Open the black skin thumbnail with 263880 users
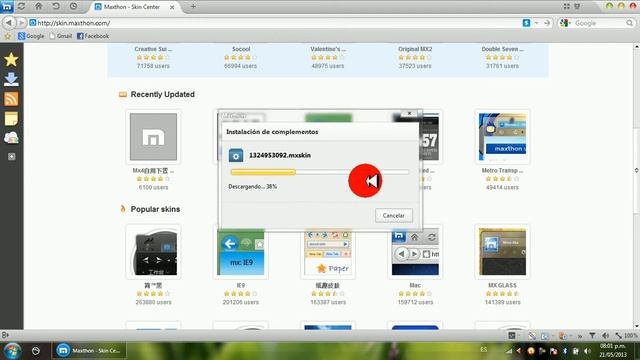Viewport: 640px width, 360px height. point(153,251)
